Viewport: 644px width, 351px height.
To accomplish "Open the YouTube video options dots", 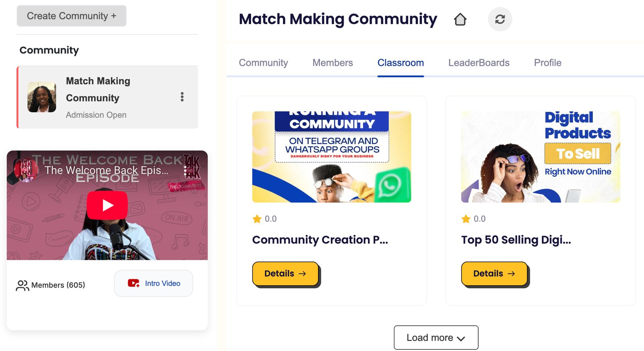I will (186, 171).
